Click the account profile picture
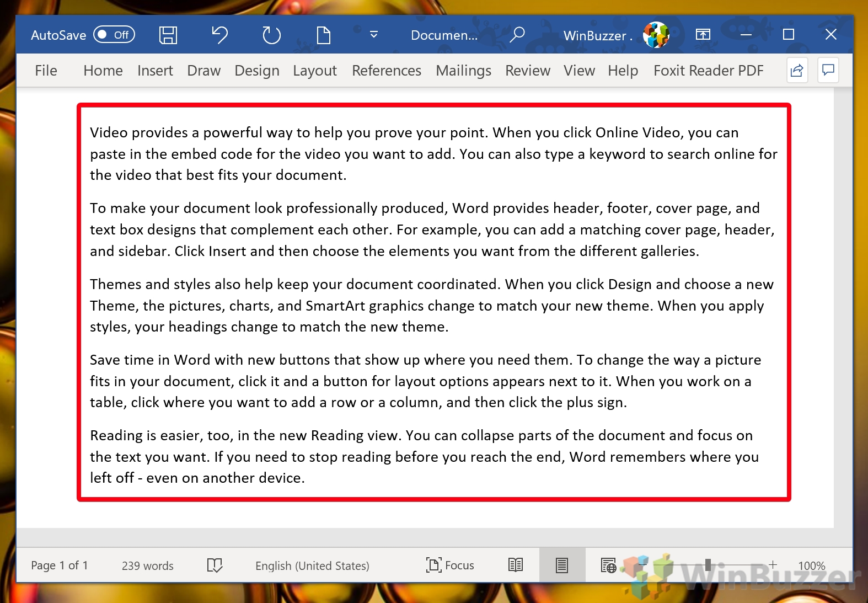This screenshot has height=603, width=868. (x=656, y=35)
